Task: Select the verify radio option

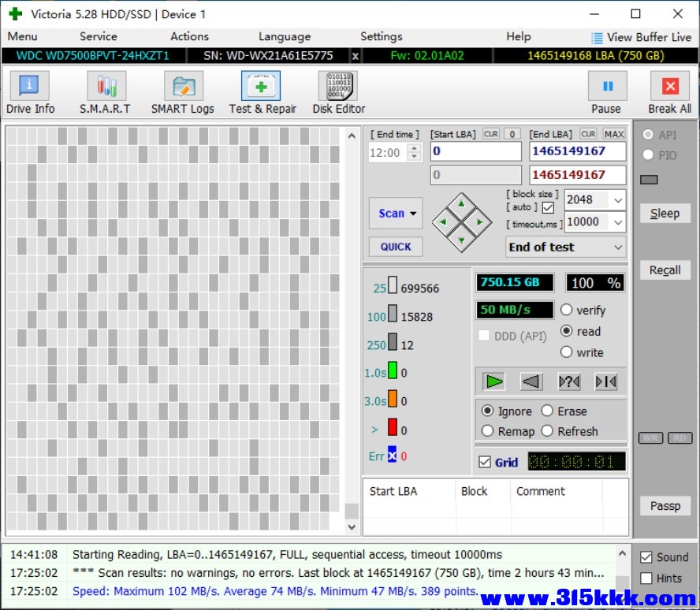Action: tap(567, 310)
